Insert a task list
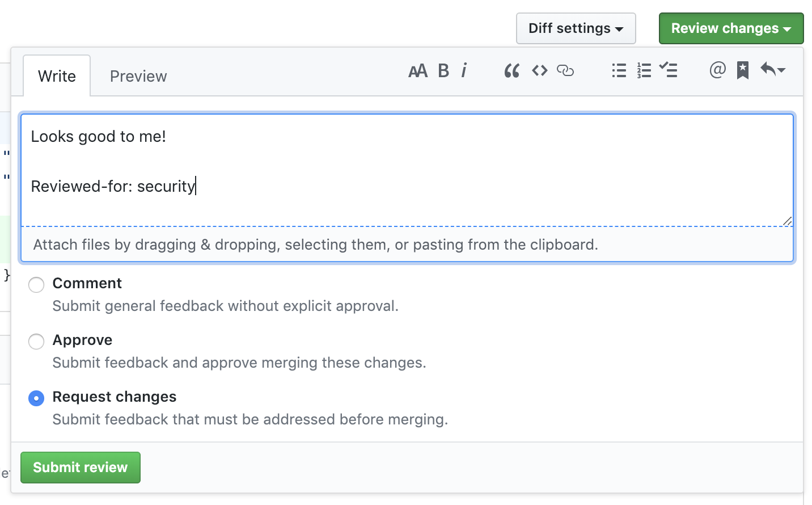This screenshot has height=505, width=812. pyautogui.click(x=669, y=70)
